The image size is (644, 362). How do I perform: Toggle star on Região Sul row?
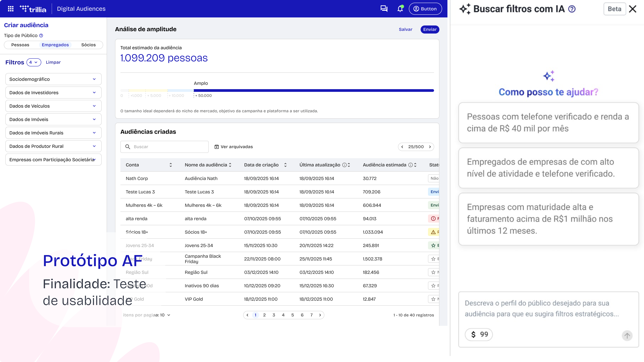click(x=433, y=272)
